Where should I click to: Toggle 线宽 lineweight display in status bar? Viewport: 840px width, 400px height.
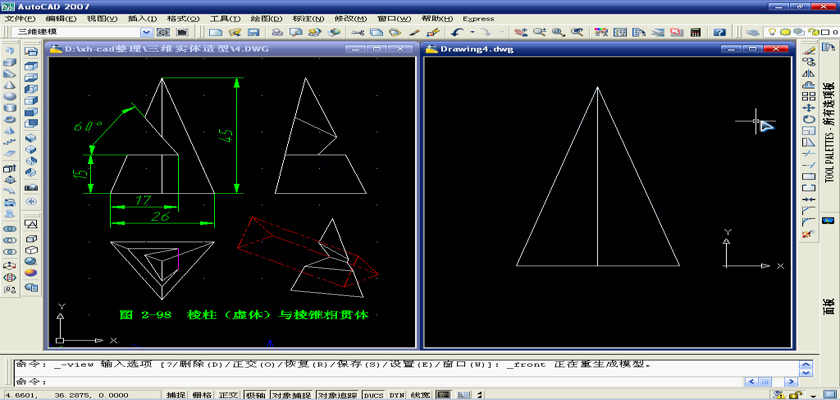tap(421, 395)
